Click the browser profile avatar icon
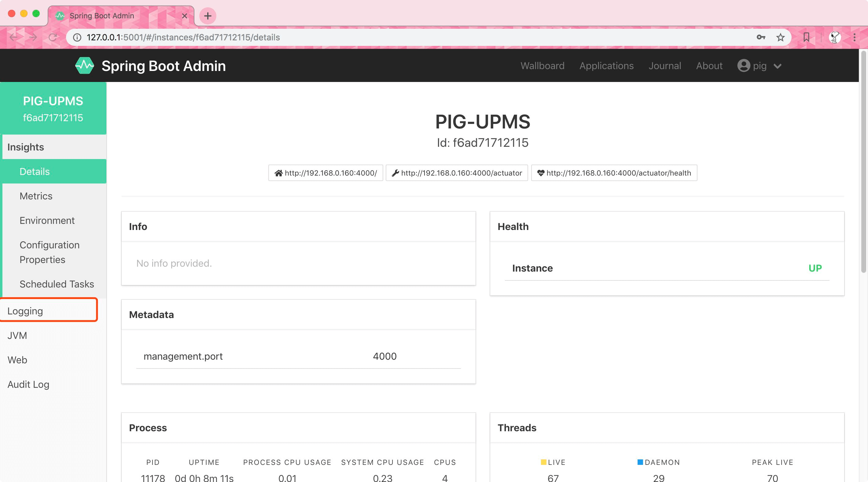Image resolution: width=868 pixels, height=482 pixels. point(835,37)
